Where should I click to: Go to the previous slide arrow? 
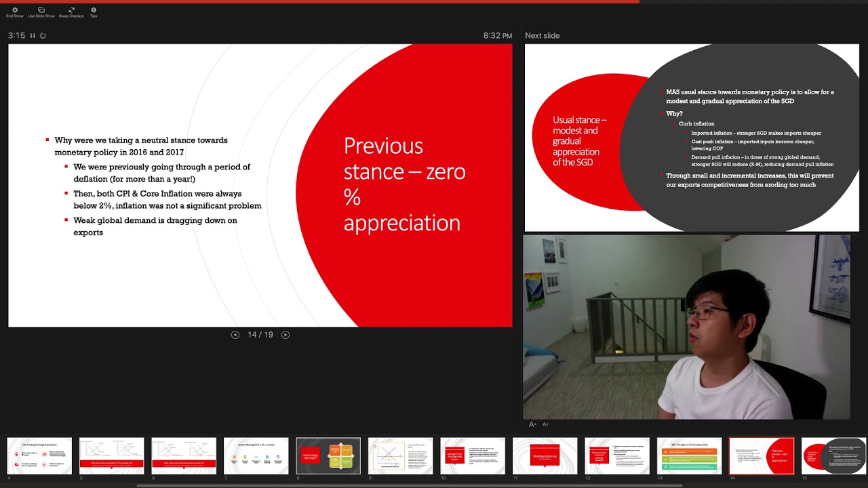tap(235, 335)
